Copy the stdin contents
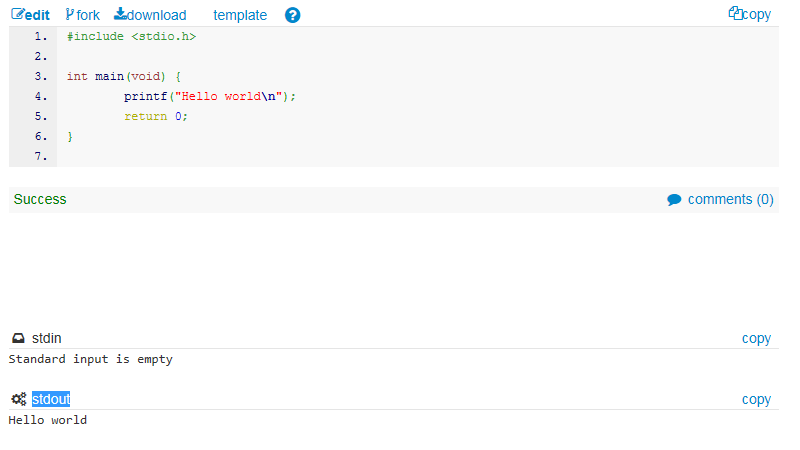 (x=756, y=339)
